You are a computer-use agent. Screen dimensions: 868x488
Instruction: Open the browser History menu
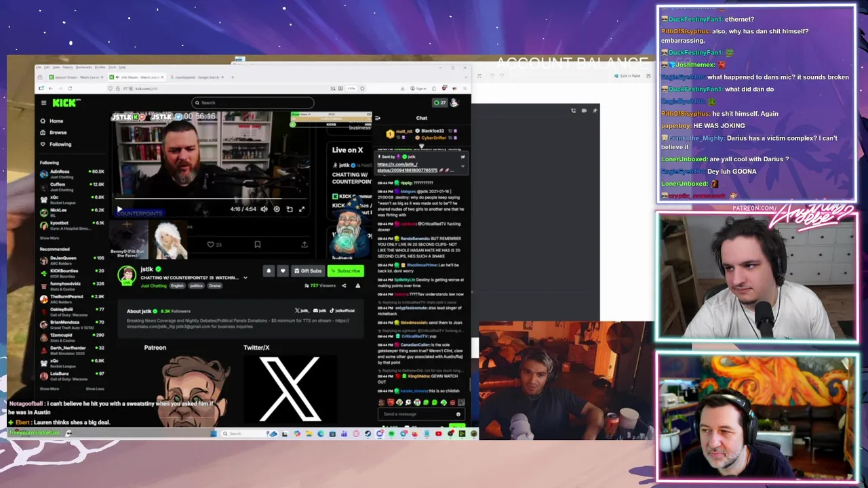(68, 67)
